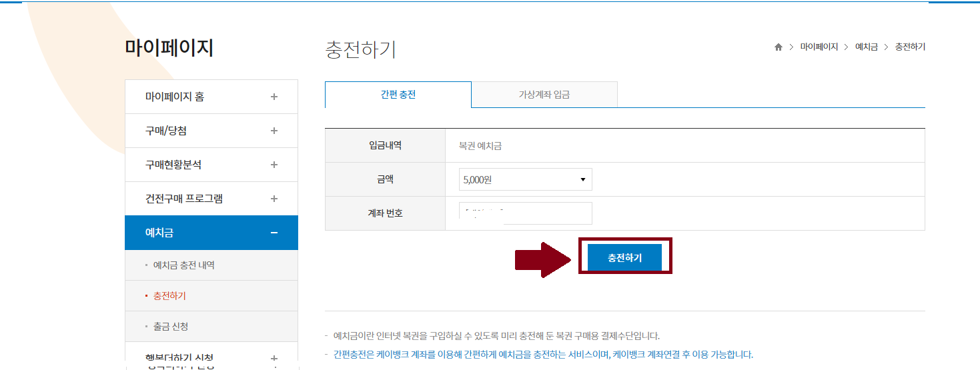Click the blue 충전하기 button

point(624,258)
